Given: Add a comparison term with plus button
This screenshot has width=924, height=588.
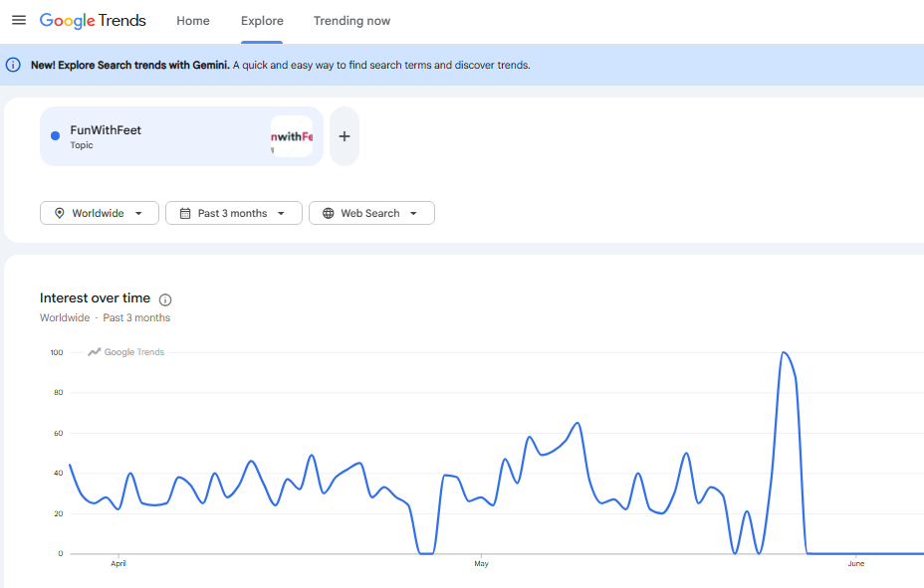Looking at the screenshot, I should (345, 136).
